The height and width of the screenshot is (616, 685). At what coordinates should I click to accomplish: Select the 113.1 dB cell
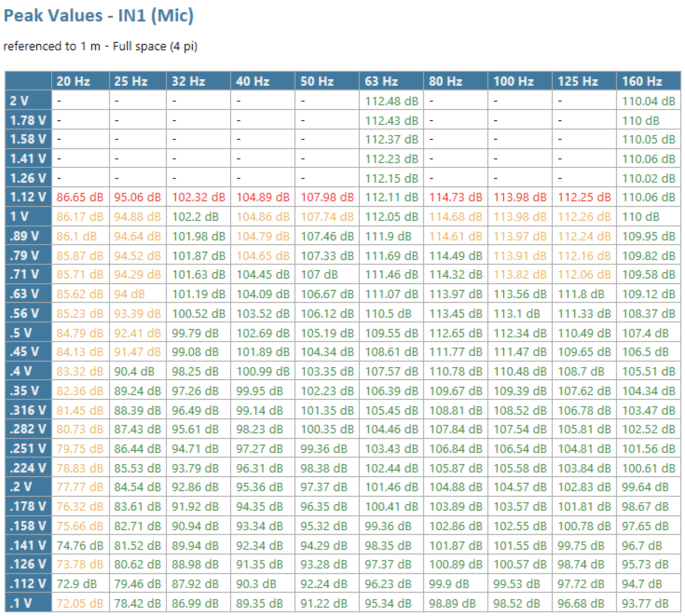coord(520,314)
